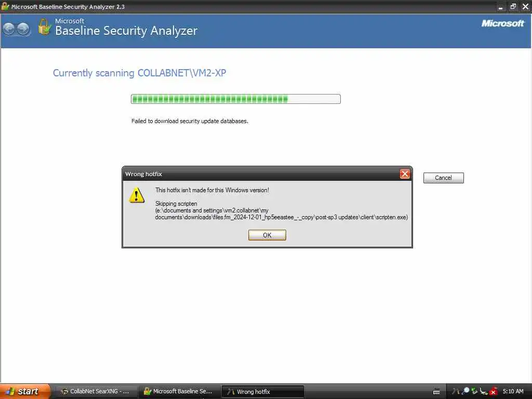Switch to Microsoft Baseline Se... taskbar button
The width and height of the screenshot is (532, 399).
[179, 392]
